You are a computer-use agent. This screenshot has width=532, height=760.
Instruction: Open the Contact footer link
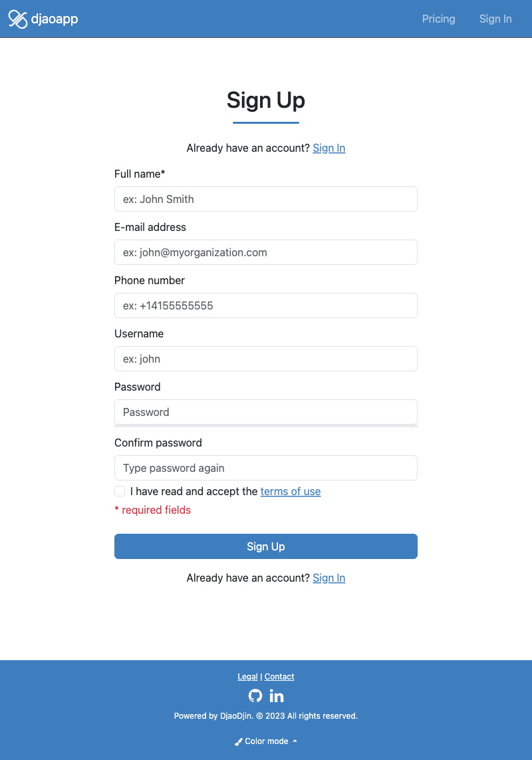click(x=279, y=677)
